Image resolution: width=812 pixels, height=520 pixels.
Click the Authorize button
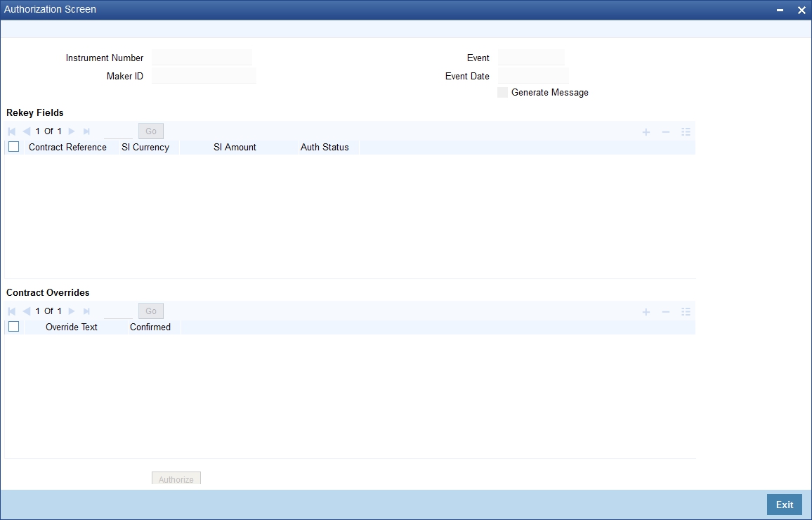click(176, 479)
